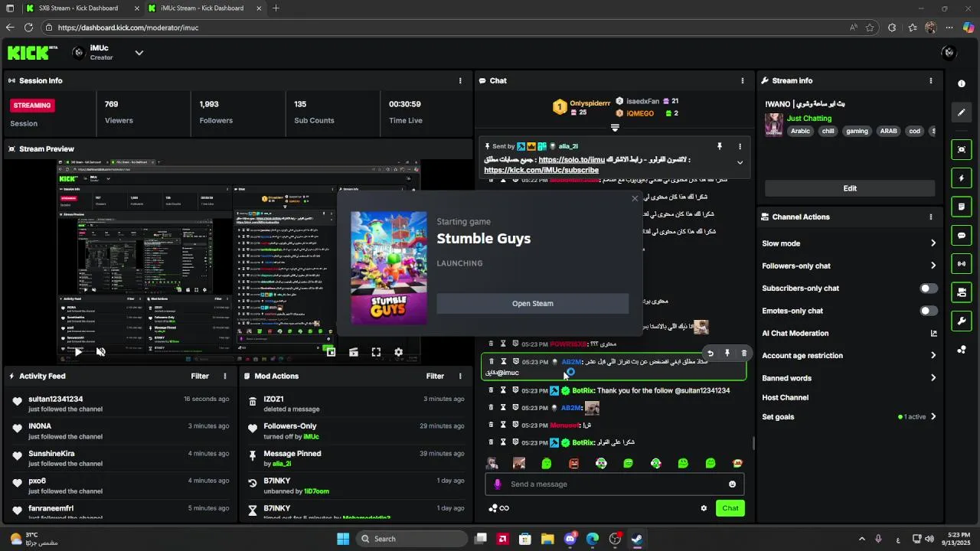Pin the highlighted AB2M message
This screenshot has width=980, height=551.
727,354
